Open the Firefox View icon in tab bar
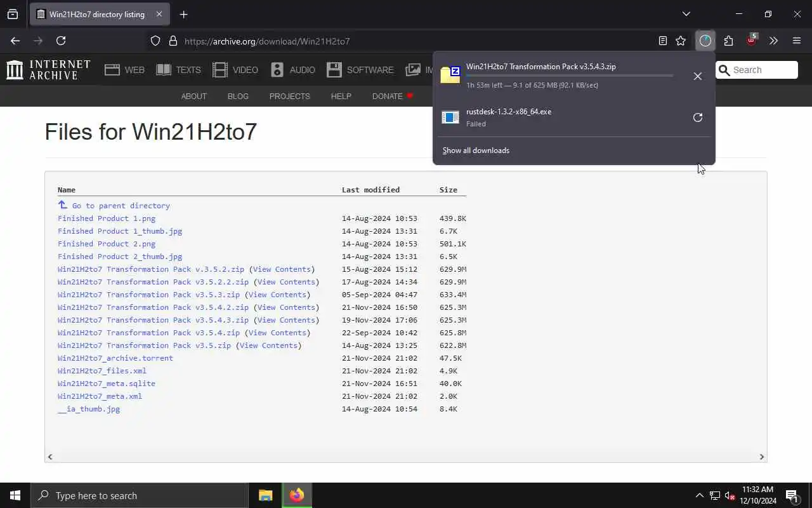 coord(13,14)
